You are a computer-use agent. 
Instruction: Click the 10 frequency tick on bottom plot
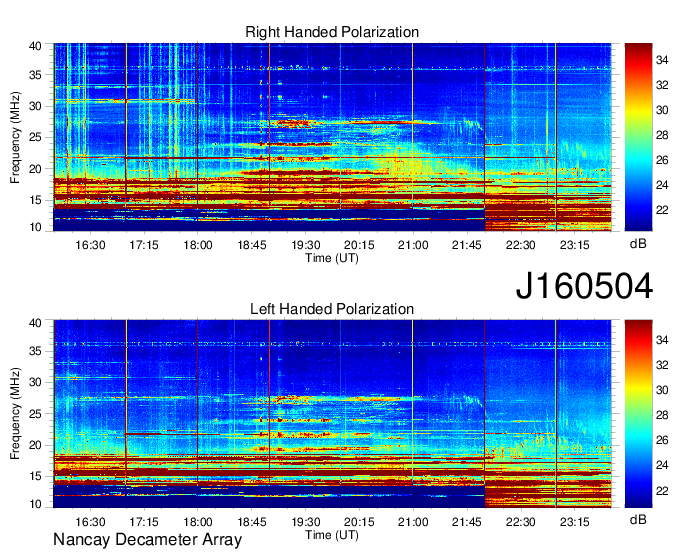pyautogui.click(x=35, y=504)
